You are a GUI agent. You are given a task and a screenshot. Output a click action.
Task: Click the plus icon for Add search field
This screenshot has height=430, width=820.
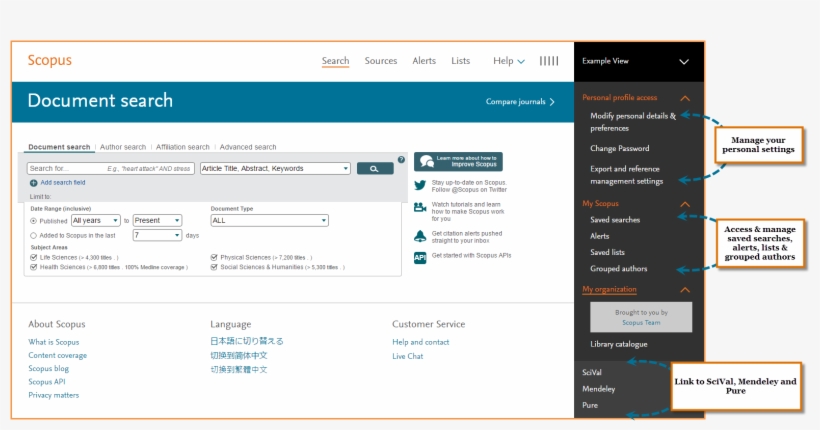pyautogui.click(x=33, y=183)
